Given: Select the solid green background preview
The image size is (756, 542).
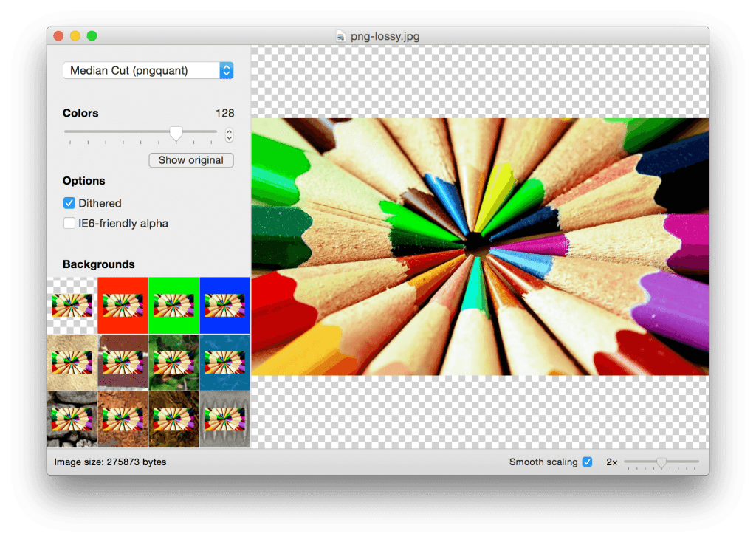Looking at the screenshot, I should click(173, 304).
